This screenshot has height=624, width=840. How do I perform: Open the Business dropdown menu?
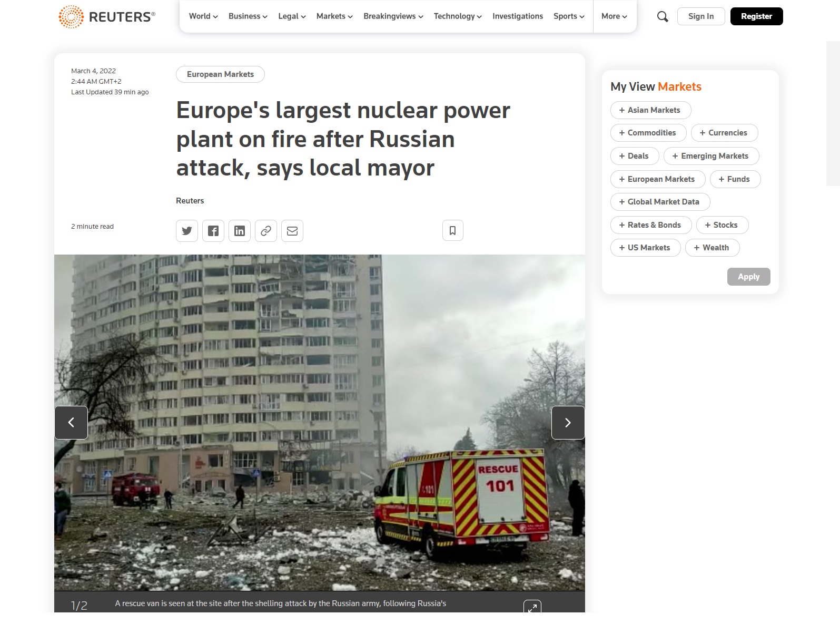pos(248,16)
